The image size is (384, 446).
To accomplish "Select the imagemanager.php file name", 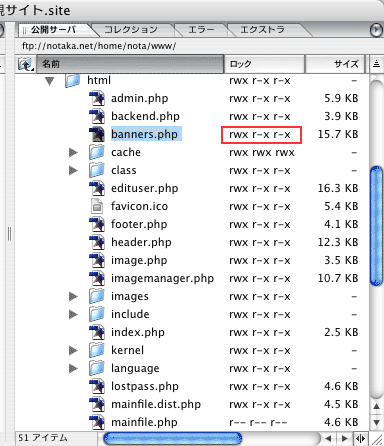I will [162, 278].
